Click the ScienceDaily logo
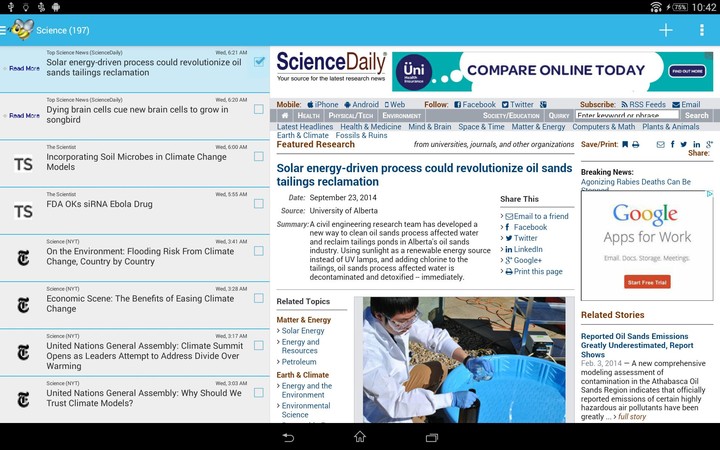Screen dimensions: 720x450 pos(331,67)
